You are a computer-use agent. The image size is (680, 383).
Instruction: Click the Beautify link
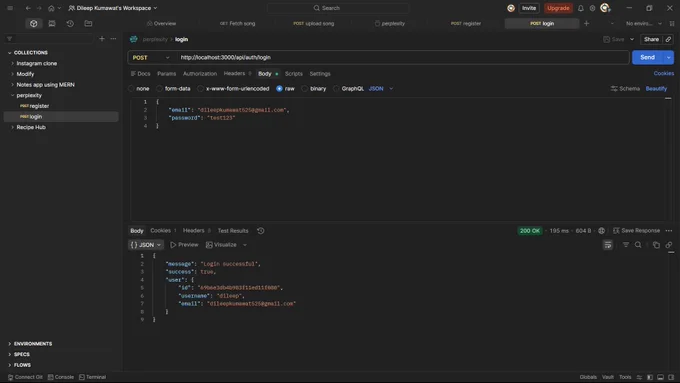point(656,88)
